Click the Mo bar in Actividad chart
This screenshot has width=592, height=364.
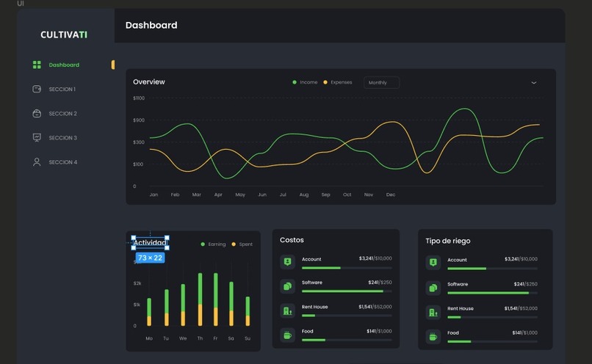coord(149,312)
